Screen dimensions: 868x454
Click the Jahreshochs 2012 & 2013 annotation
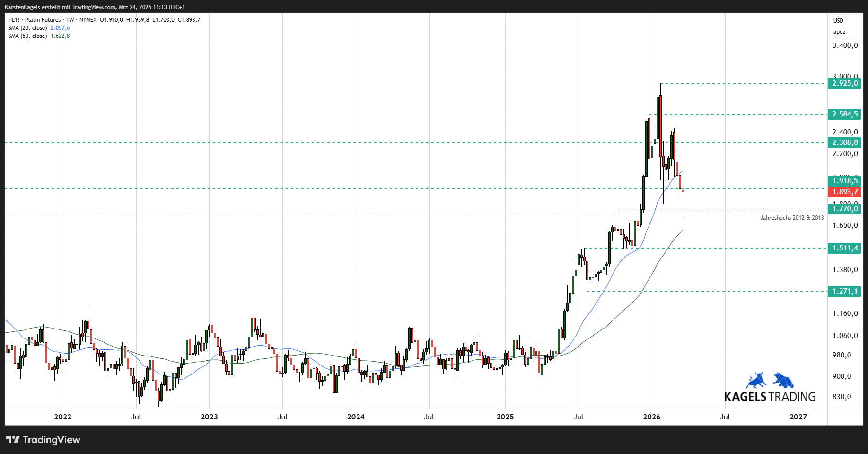[791, 218]
